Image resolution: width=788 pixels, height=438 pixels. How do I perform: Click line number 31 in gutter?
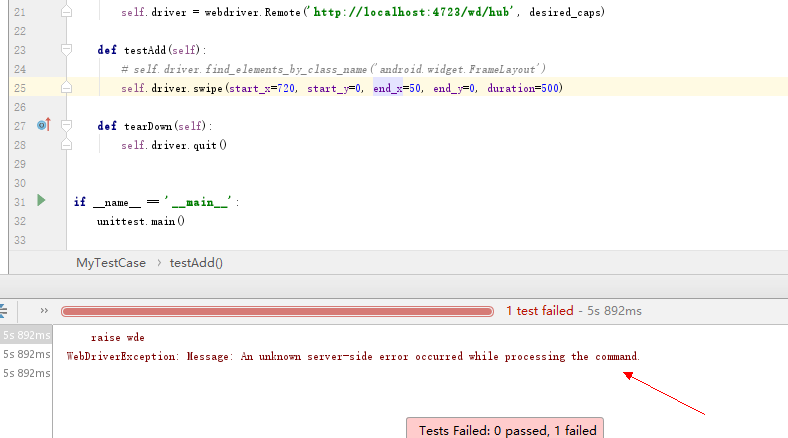[20, 202]
